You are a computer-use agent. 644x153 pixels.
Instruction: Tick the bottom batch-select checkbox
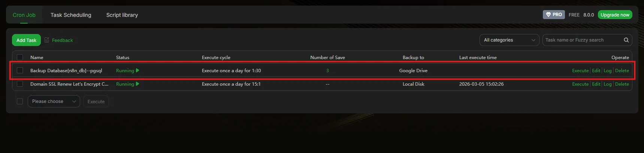20,101
